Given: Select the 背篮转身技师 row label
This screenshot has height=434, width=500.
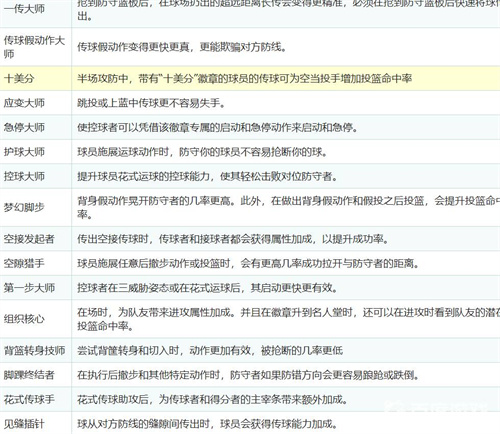Looking at the screenshot, I should pos(34,350).
